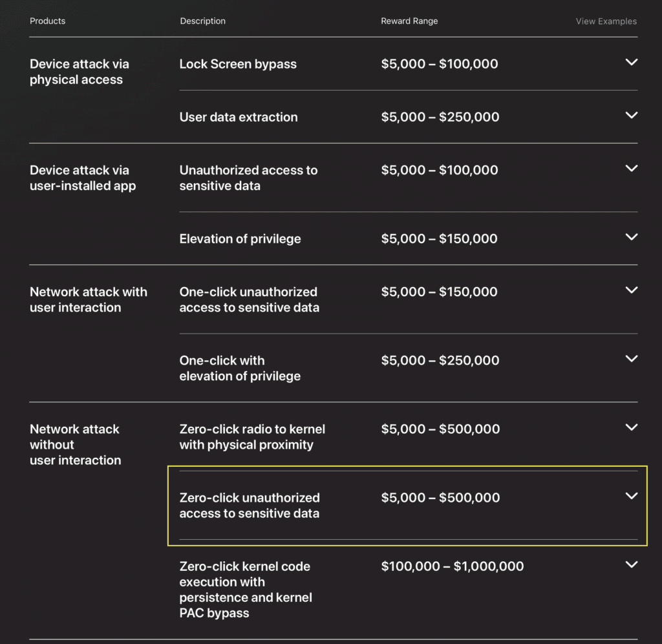This screenshot has height=644, width=662.
Task: Click Device attack via user-installed app heading
Action: 82,178
